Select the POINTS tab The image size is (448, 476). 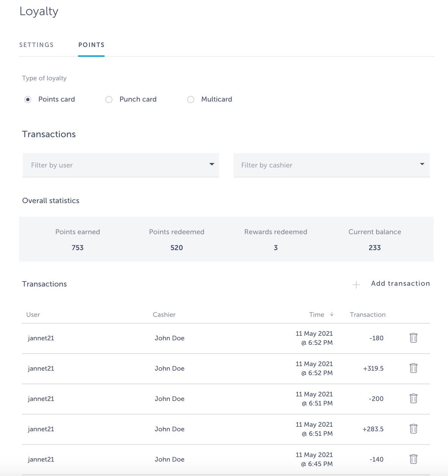point(91,45)
